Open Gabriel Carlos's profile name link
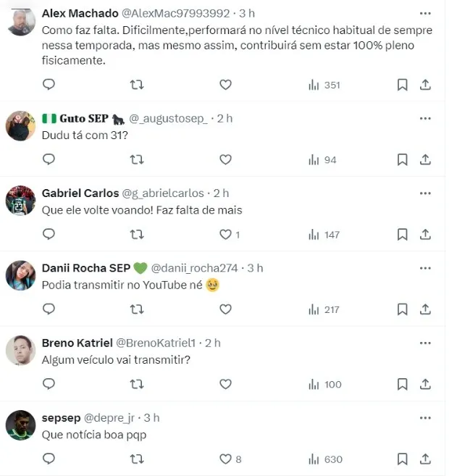The image size is (449, 476). (x=80, y=193)
